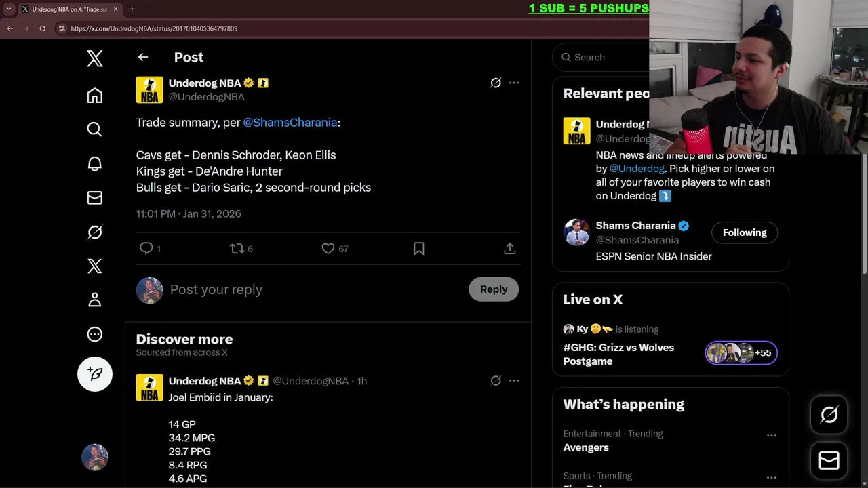Open Avengers trending topic

coord(586,447)
